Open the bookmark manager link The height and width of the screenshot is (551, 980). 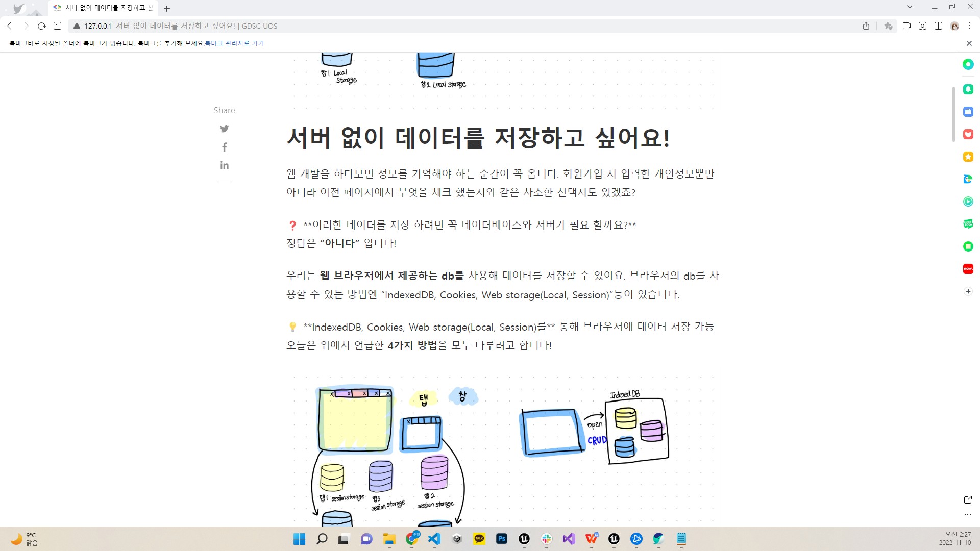(234, 43)
